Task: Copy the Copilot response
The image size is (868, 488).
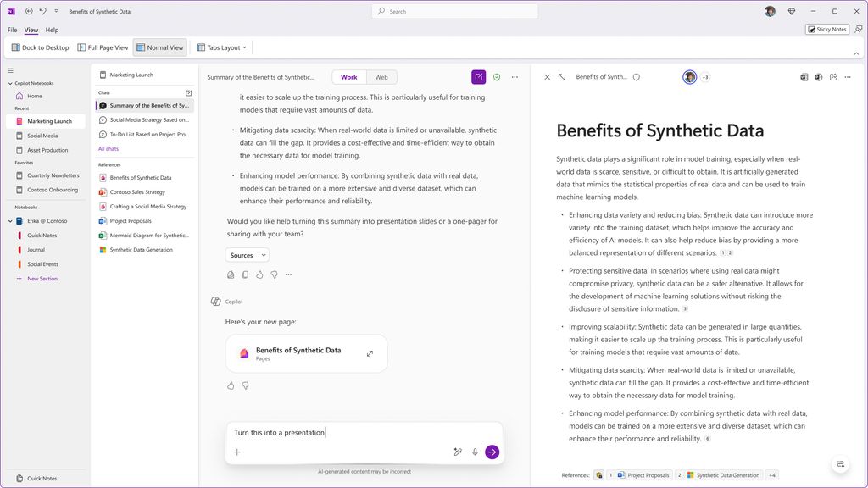Action: pos(246,274)
